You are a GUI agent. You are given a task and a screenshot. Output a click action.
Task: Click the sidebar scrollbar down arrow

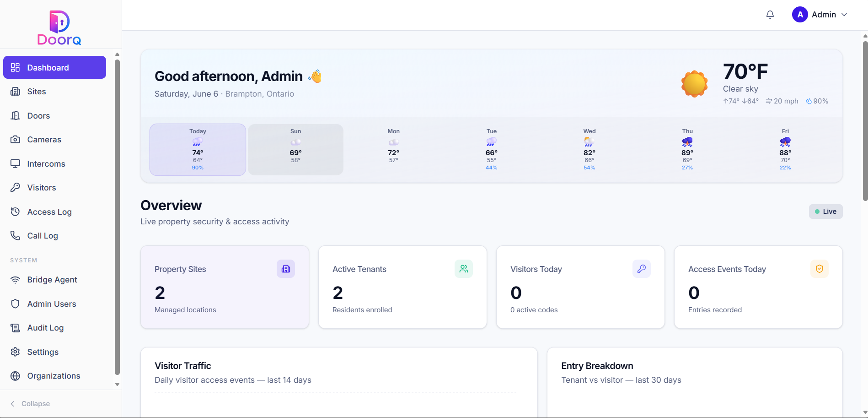tap(117, 385)
